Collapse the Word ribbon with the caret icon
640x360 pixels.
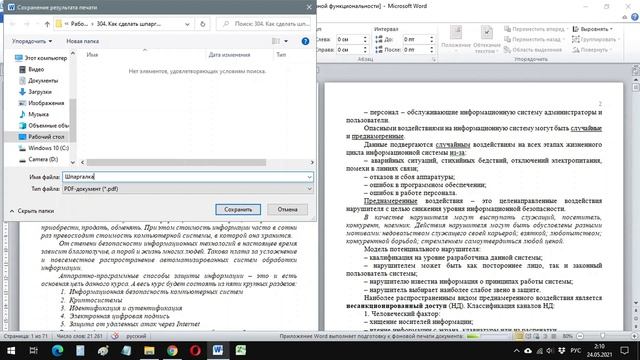(624, 17)
